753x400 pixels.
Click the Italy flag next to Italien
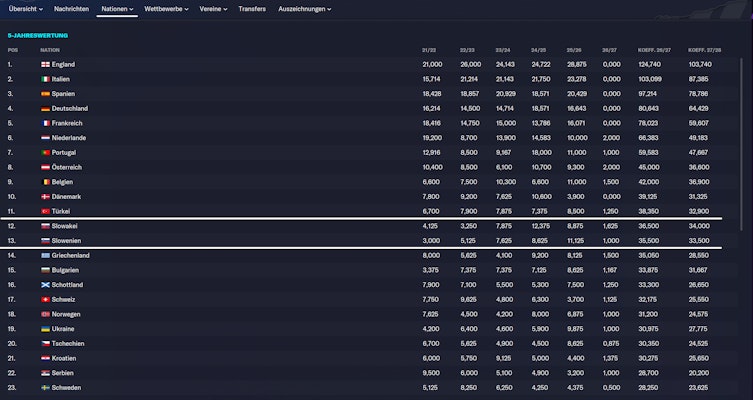click(45, 78)
